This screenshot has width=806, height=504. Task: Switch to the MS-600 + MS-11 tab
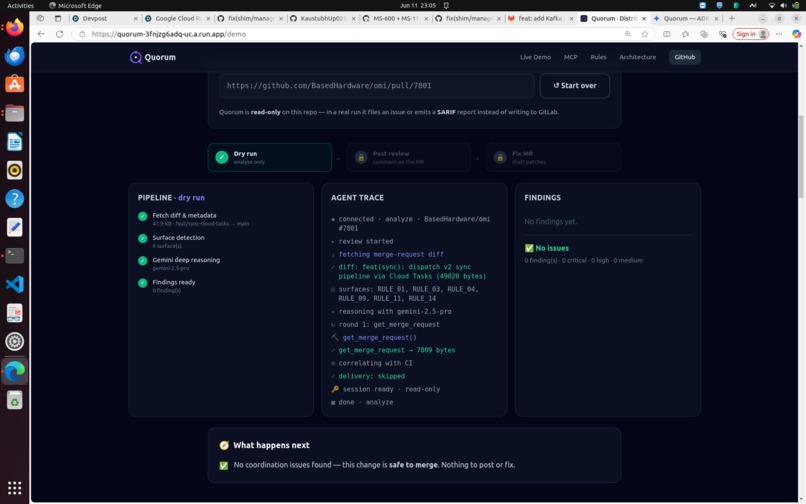[395, 19]
